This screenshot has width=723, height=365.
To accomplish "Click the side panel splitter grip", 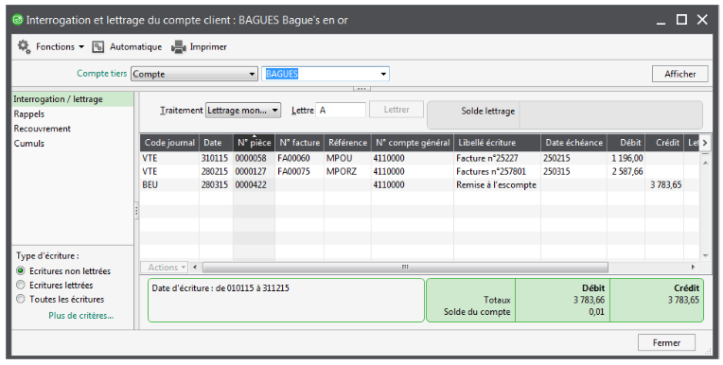I will (136, 212).
